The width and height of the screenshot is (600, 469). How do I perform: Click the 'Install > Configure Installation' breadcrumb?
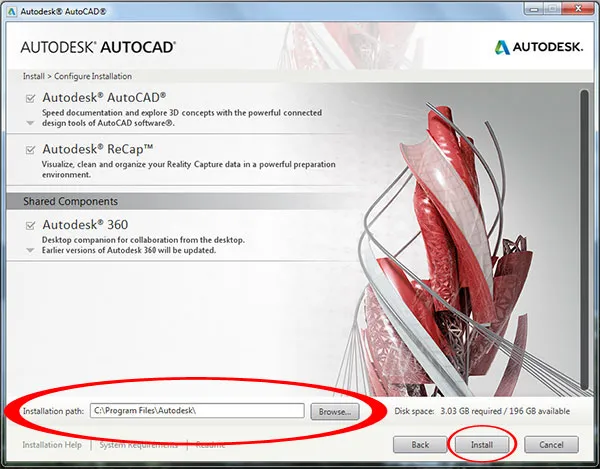(77, 76)
